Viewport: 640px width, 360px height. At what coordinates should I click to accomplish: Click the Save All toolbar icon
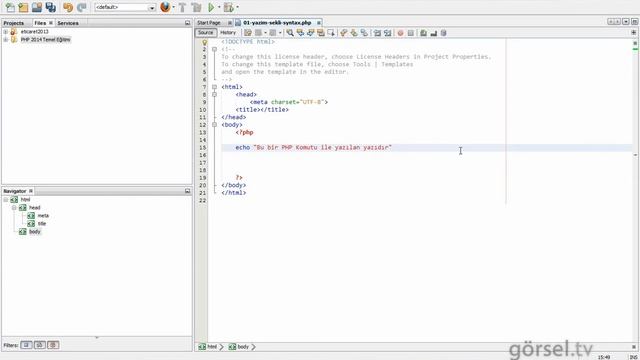[x=51, y=7]
